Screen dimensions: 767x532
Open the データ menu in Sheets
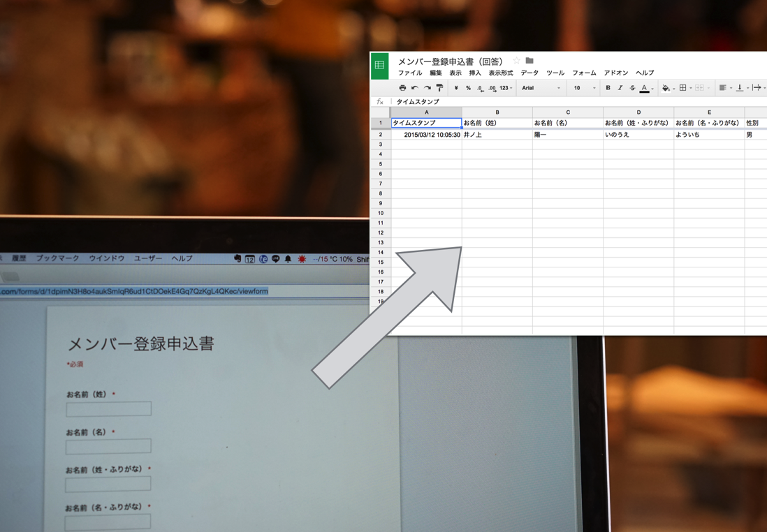click(529, 73)
